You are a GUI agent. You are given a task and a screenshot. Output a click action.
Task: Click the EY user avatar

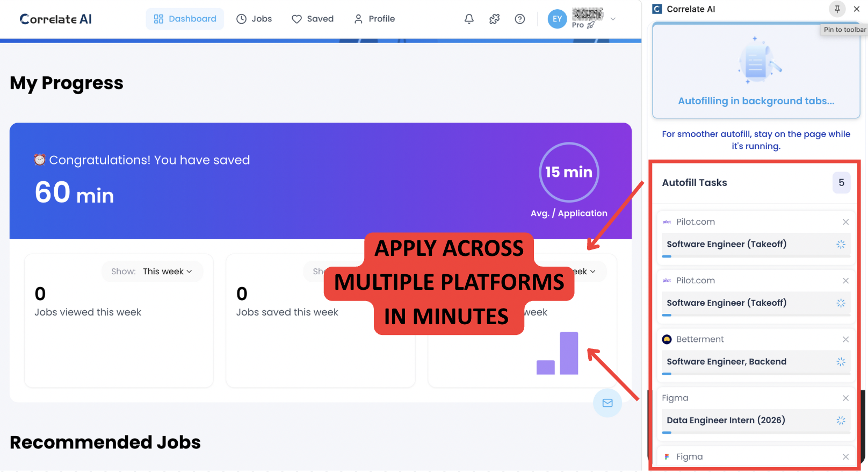pyautogui.click(x=558, y=19)
